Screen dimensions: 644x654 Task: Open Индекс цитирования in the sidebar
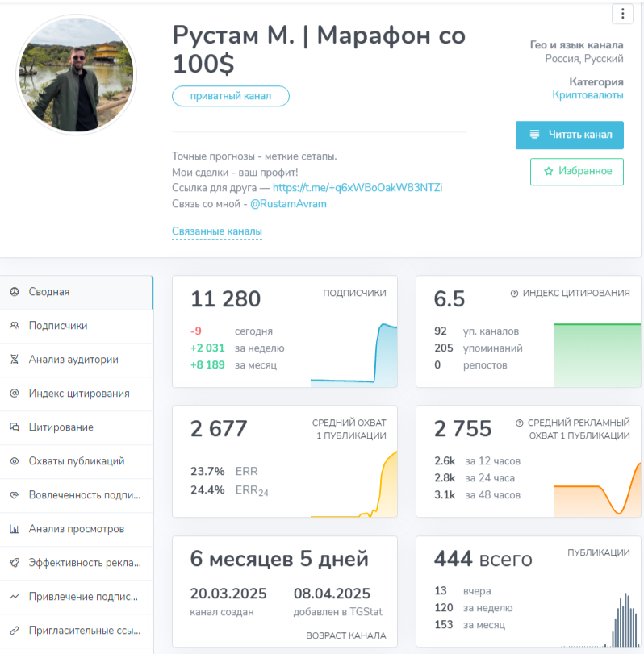[x=77, y=394]
